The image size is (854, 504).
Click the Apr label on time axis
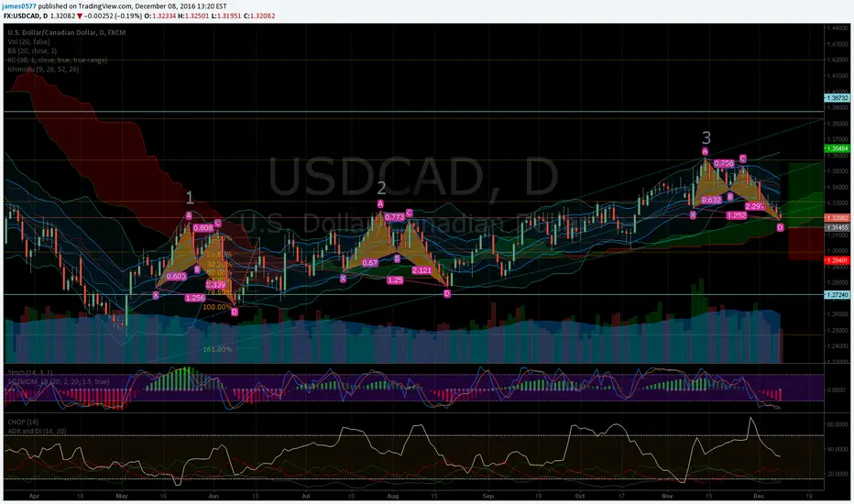(x=34, y=497)
